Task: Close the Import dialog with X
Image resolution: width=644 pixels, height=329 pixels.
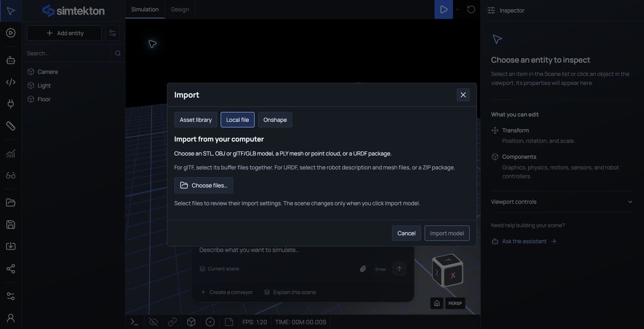Action: coord(463,95)
